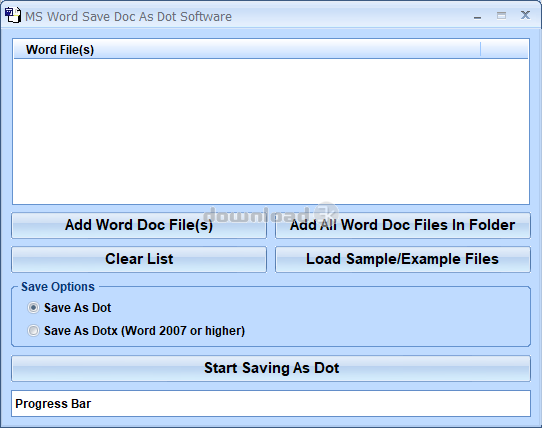542x428 pixels.
Task: Load Sample/Example Files
Action: point(403,259)
